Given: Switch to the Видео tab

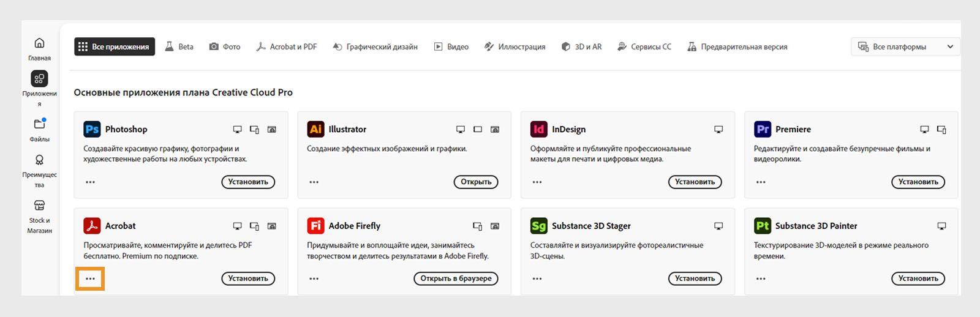Looking at the screenshot, I should pyautogui.click(x=451, y=47).
